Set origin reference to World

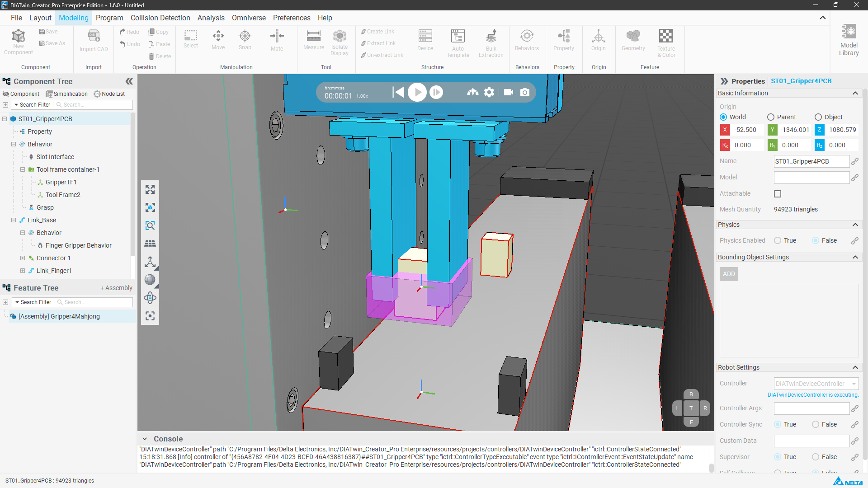point(723,117)
